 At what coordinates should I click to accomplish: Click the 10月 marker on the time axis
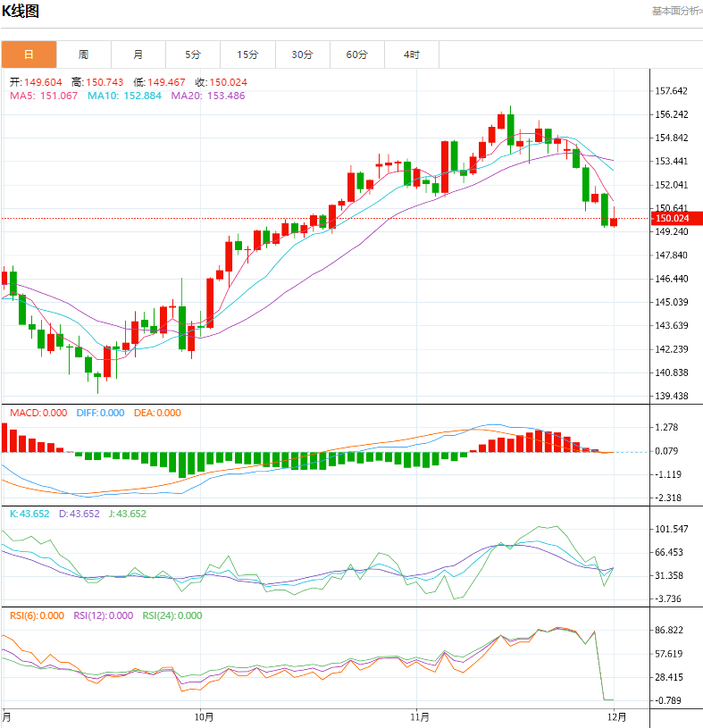tap(204, 716)
